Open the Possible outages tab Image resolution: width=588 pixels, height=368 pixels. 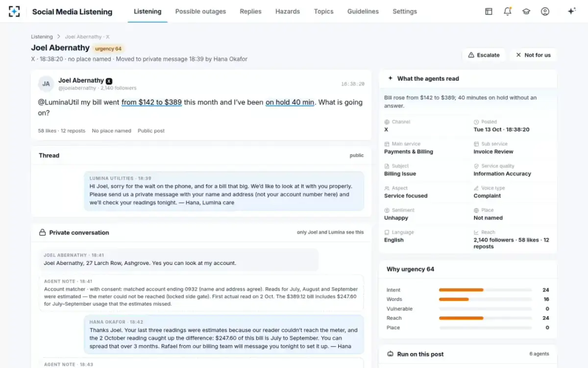pos(200,11)
